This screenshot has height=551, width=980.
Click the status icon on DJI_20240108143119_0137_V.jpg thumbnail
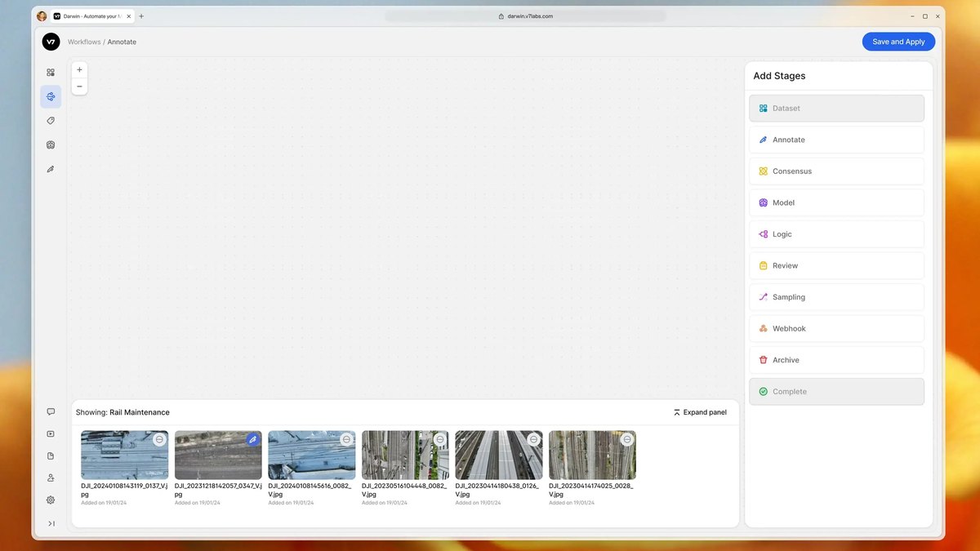pos(159,439)
